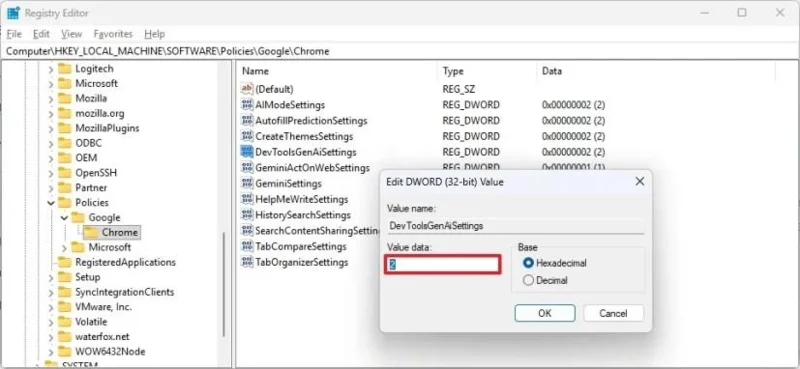Click the REG_SZ type of (Default)
The image size is (800, 369).
pos(459,89)
